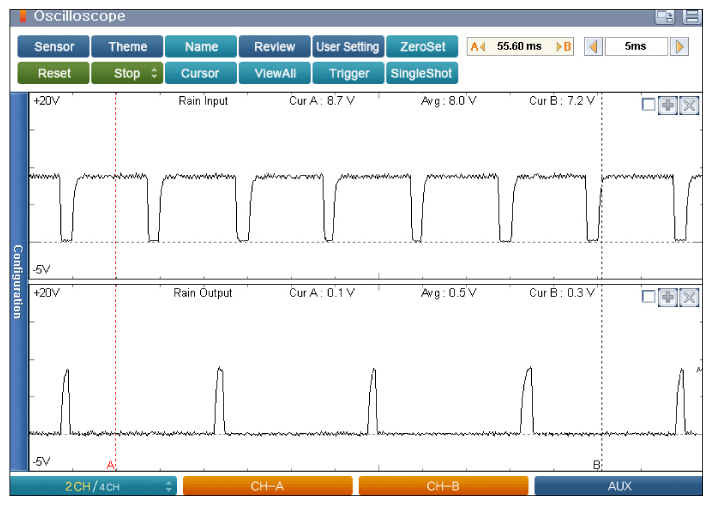The height and width of the screenshot is (505, 712).
Task: Open the Configuration side panel
Action: (19, 282)
